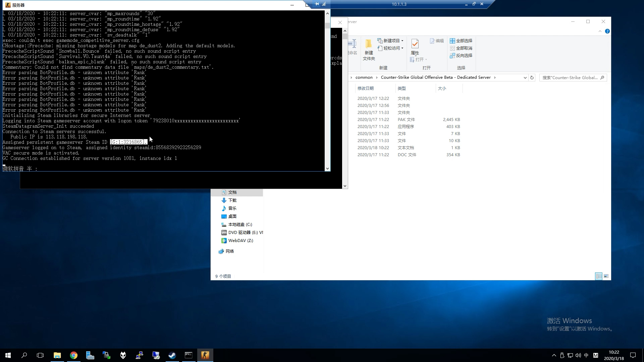The image size is (644, 362).
Task: Switch to large icons view in status bar
Action: click(x=606, y=276)
